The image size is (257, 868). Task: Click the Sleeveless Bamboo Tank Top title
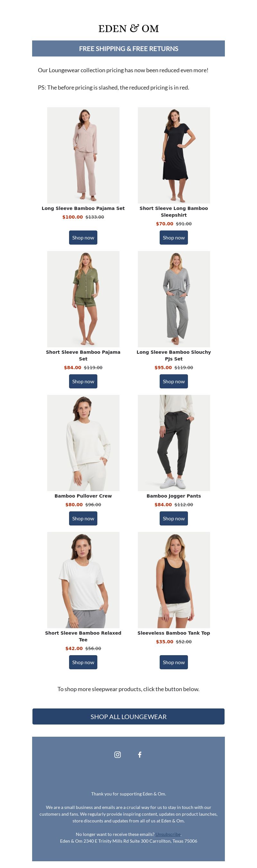(x=174, y=633)
